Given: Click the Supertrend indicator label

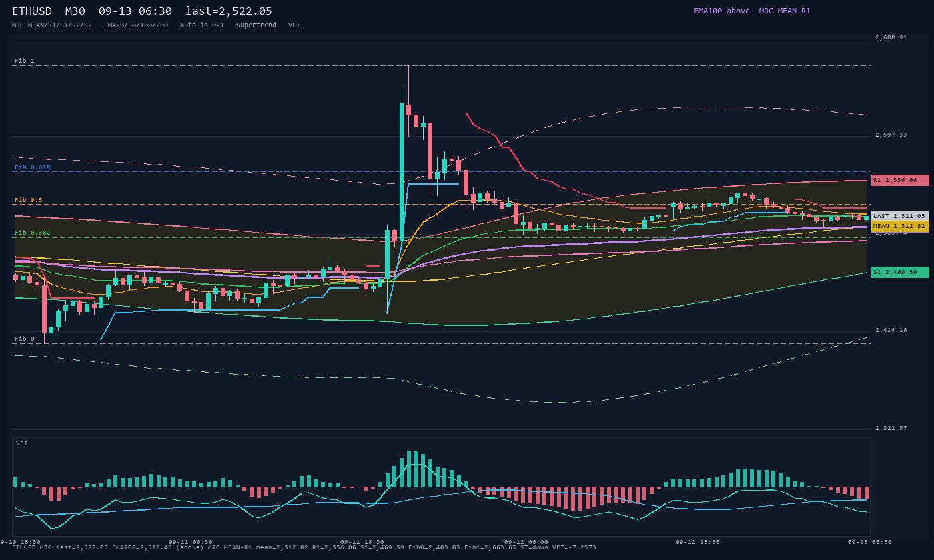Looking at the screenshot, I should coord(256,25).
